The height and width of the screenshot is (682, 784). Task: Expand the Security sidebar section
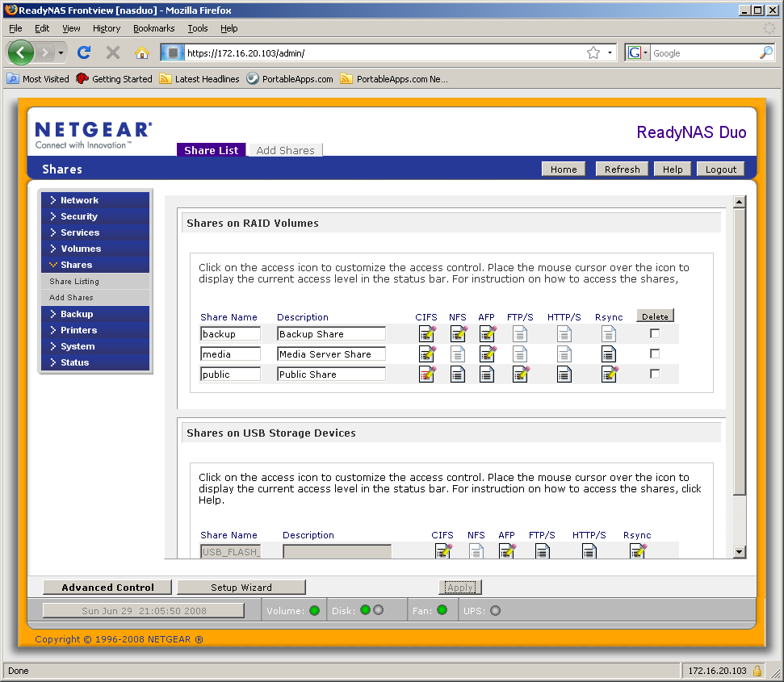tap(95, 216)
